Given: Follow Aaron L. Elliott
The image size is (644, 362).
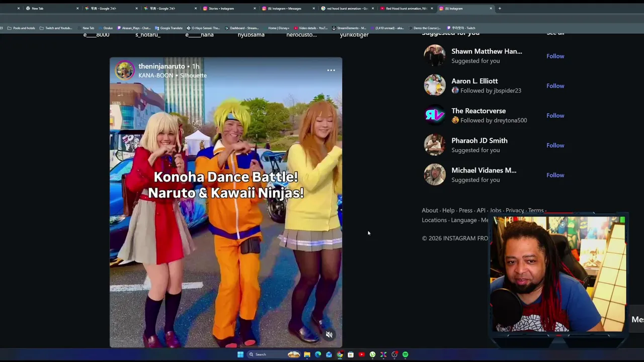Looking at the screenshot, I should [x=555, y=85].
